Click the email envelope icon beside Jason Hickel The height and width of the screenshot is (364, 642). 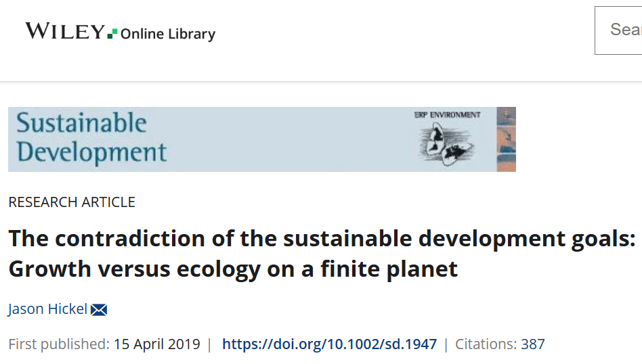[99, 310]
